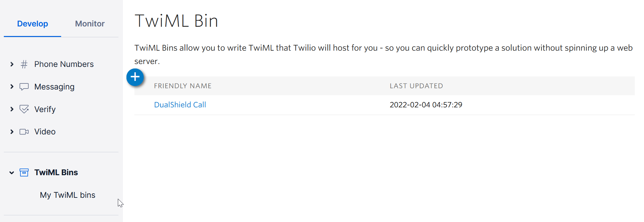The image size is (644, 222).
Task: Click the Last Updated column header
Action: click(x=416, y=86)
